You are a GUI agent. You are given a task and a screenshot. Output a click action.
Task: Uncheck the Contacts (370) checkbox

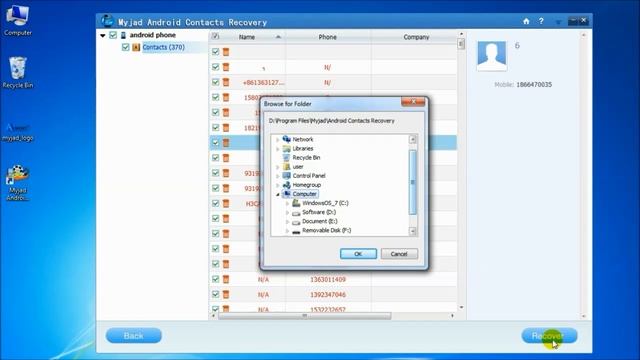pyautogui.click(x=126, y=47)
